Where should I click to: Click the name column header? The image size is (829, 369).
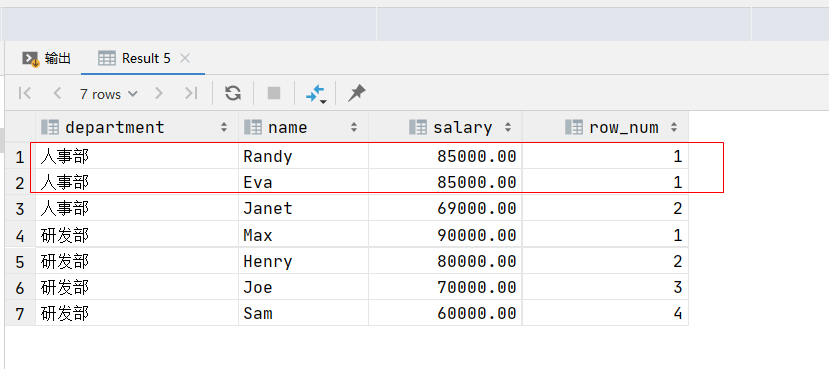point(303,127)
